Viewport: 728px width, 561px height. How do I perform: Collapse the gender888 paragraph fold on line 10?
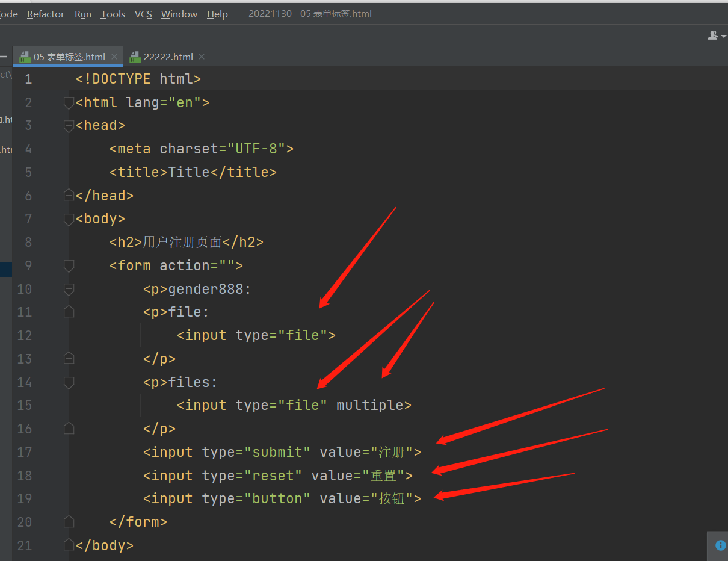[69, 289]
